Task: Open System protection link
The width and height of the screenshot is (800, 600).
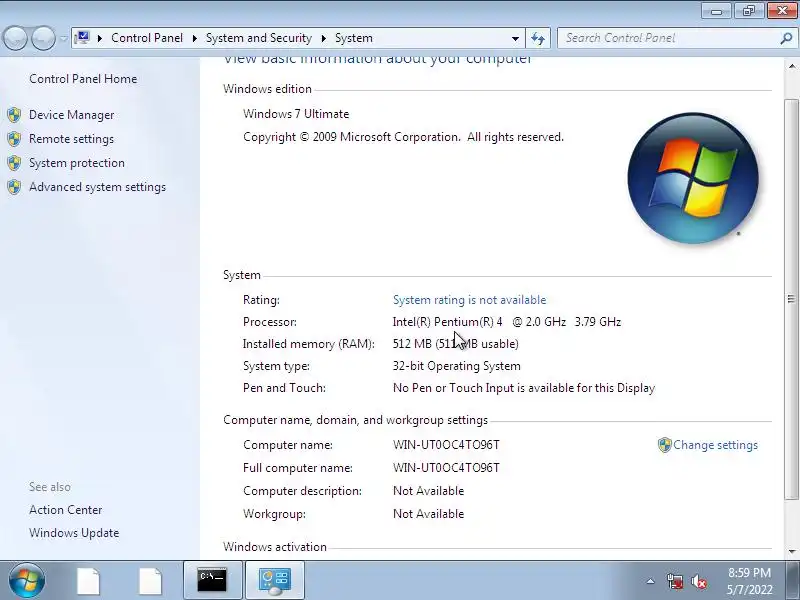Action: [x=77, y=163]
